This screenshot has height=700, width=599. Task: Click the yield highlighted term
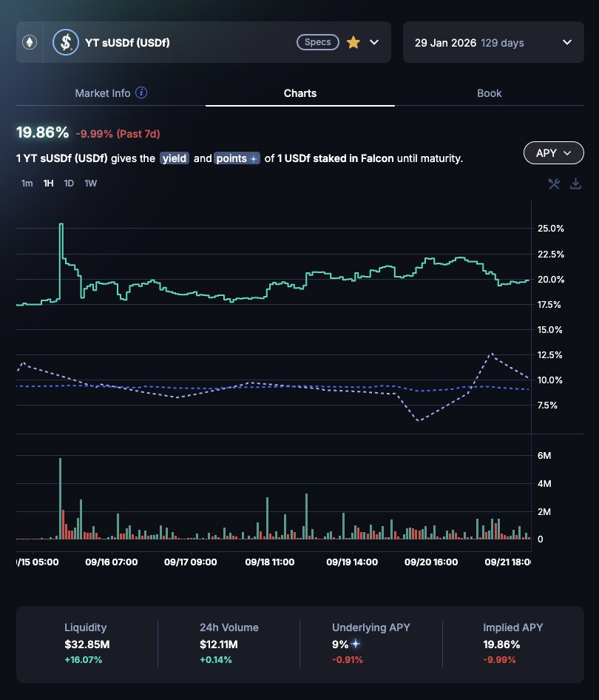coord(175,158)
